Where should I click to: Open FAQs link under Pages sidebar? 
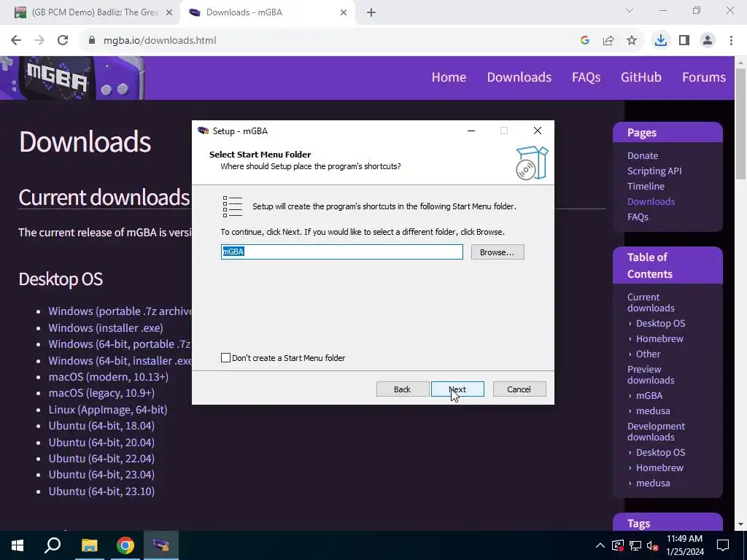(x=638, y=217)
